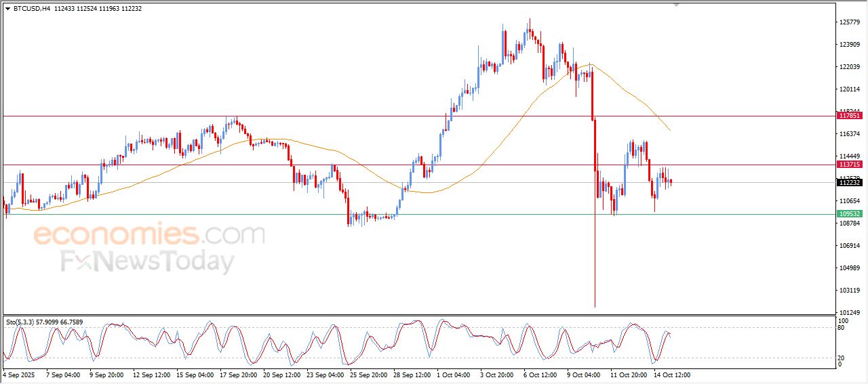Image resolution: width=868 pixels, height=384 pixels.
Task: Click the stochastic 20 level label
Action: 842,357
